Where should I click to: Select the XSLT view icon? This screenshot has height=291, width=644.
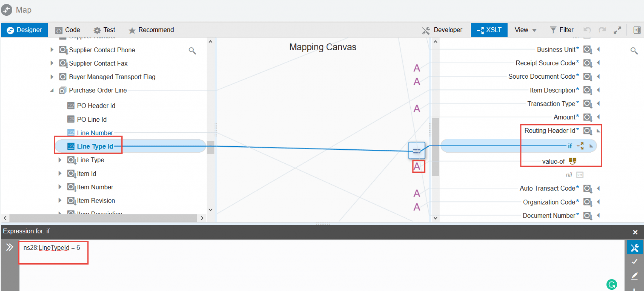click(489, 30)
